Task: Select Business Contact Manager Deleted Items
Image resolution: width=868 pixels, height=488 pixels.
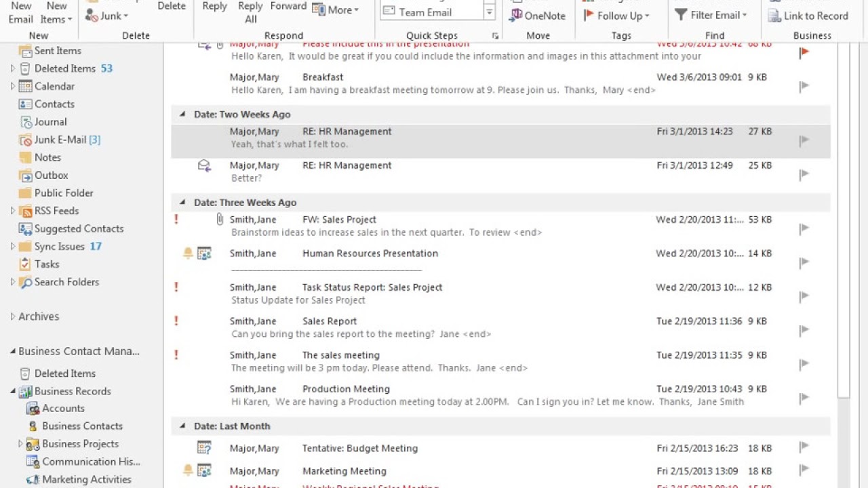Action: click(x=58, y=373)
